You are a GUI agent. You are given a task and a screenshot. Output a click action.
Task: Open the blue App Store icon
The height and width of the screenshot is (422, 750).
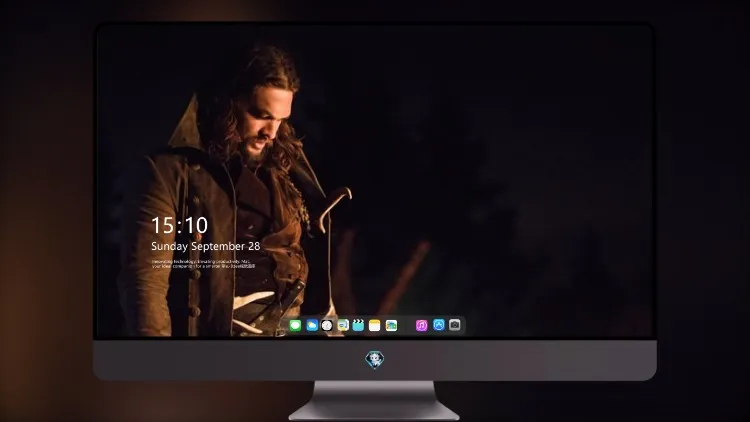coord(439,325)
